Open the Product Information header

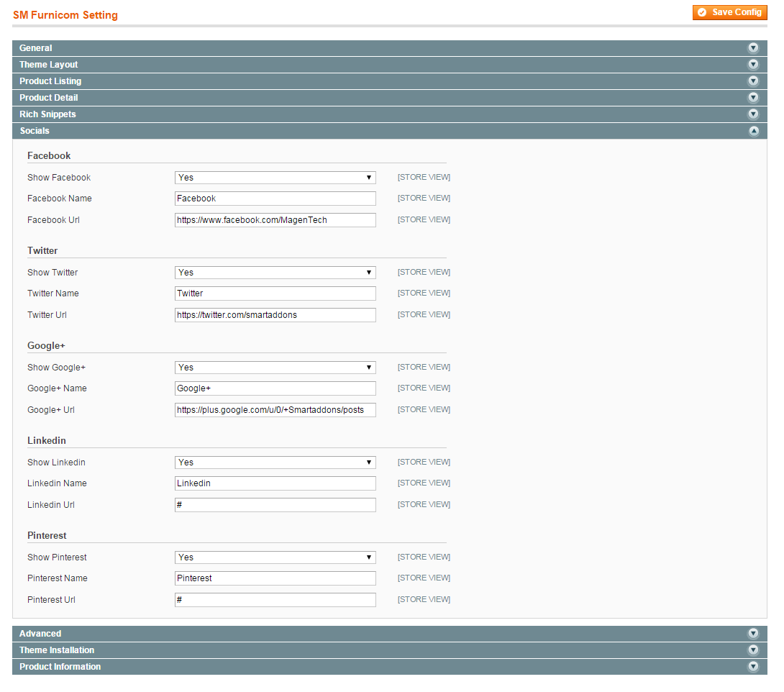pyautogui.click(x=390, y=667)
